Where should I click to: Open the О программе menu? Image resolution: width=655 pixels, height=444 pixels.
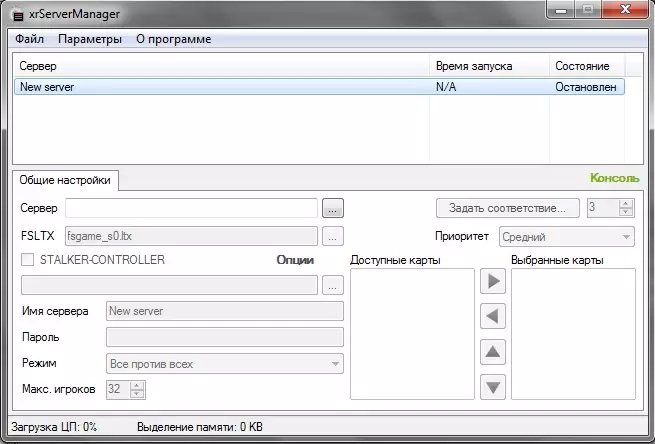pyautogui.click(x=174, y=39)
